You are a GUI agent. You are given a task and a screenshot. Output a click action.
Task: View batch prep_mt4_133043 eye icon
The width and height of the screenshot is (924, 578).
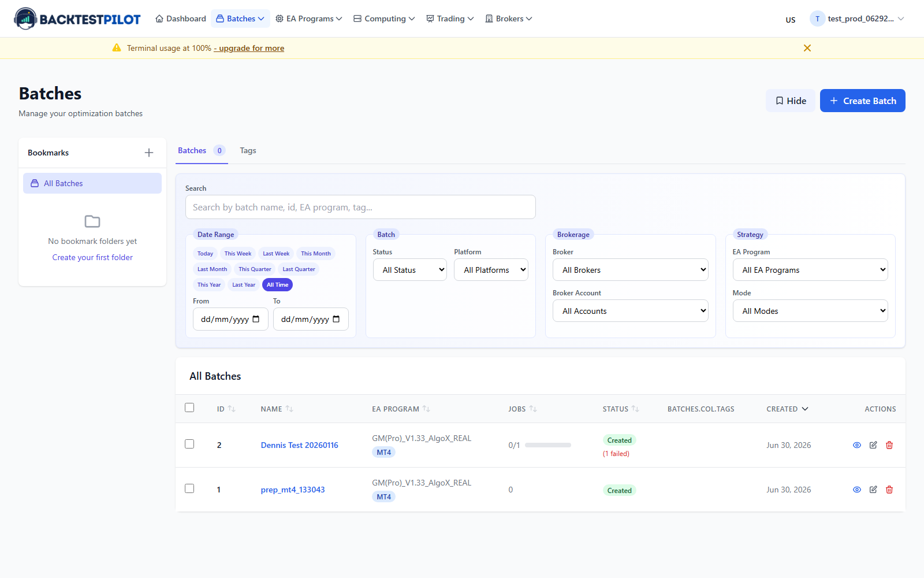(857, 490)
